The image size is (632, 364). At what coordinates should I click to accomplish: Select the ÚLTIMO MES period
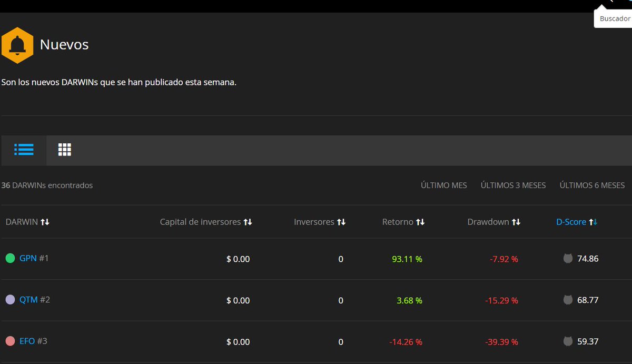coord(444,185)
